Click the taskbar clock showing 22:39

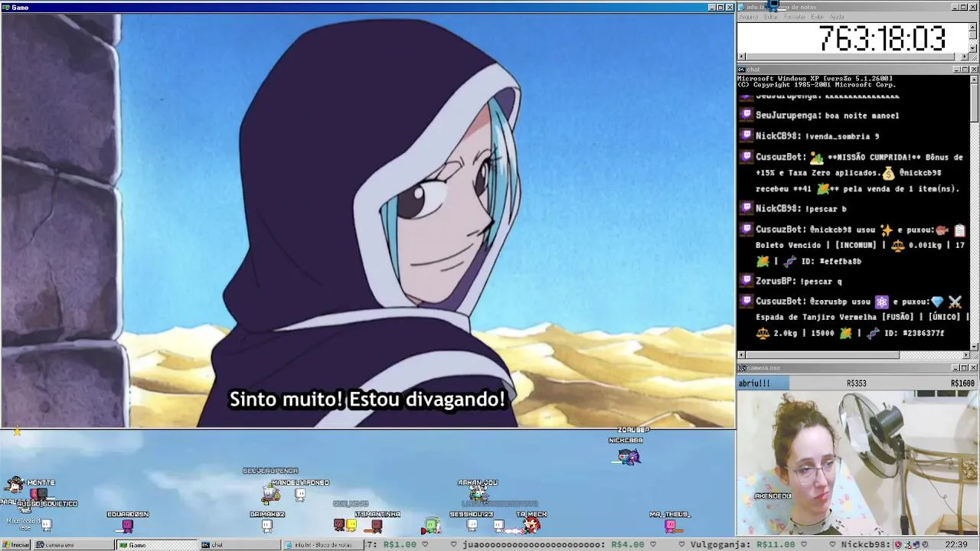(x=956, y=545)
